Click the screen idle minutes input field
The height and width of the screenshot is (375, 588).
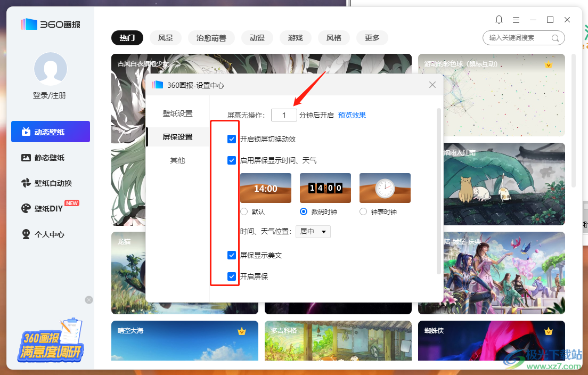[284, 115]
